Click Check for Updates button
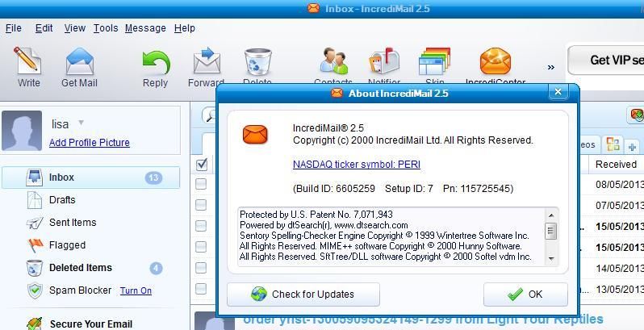This screenshot has width=644, height=330. pyautogui.click(x=303, y=294)
